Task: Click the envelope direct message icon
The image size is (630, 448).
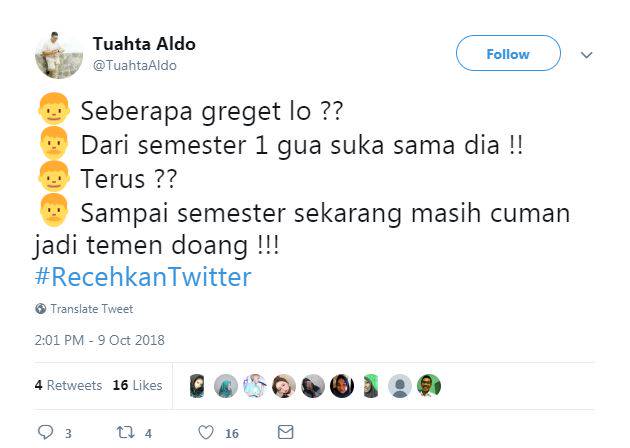Action: tap(285, 432)
